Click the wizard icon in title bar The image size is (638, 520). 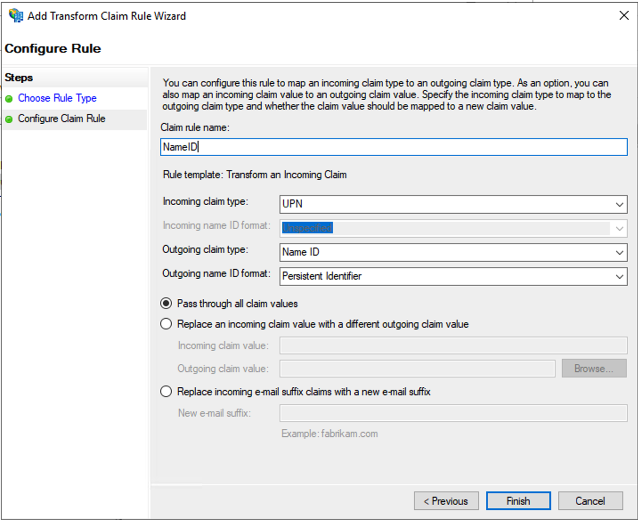click(15, 16)
